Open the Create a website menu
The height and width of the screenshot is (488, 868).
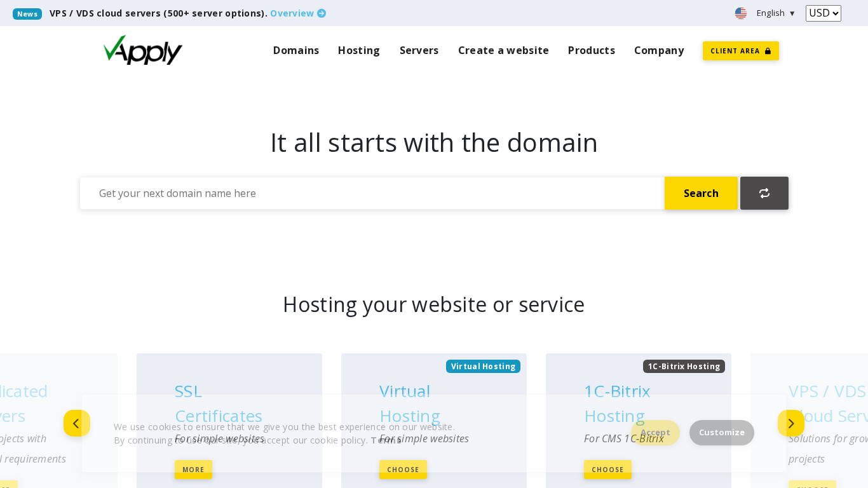coord(503,50)
